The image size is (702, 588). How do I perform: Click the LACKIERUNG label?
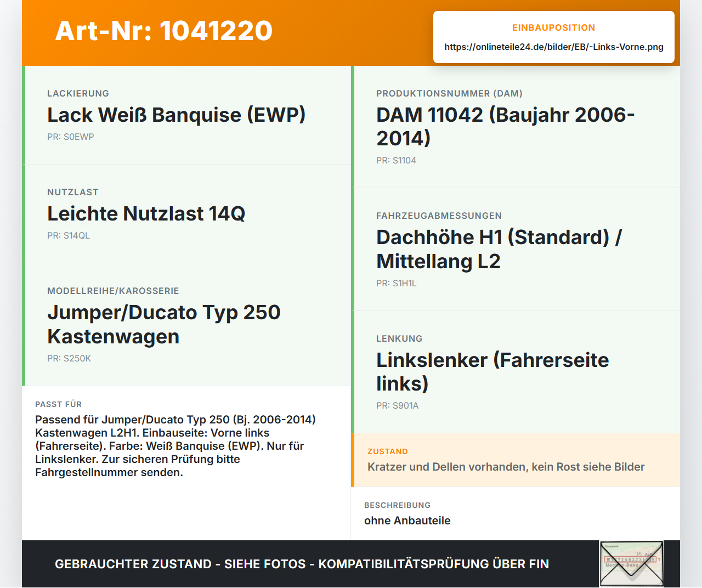[x=78, y=93]
